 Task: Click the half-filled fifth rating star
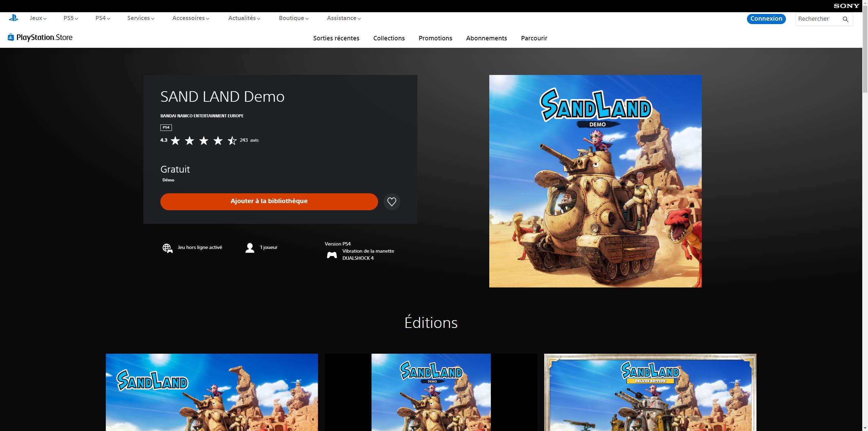232,140
